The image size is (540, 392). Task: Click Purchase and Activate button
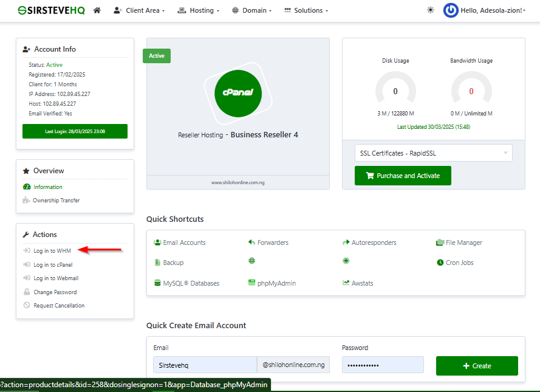pyautogui.click(x=403, y=176)
